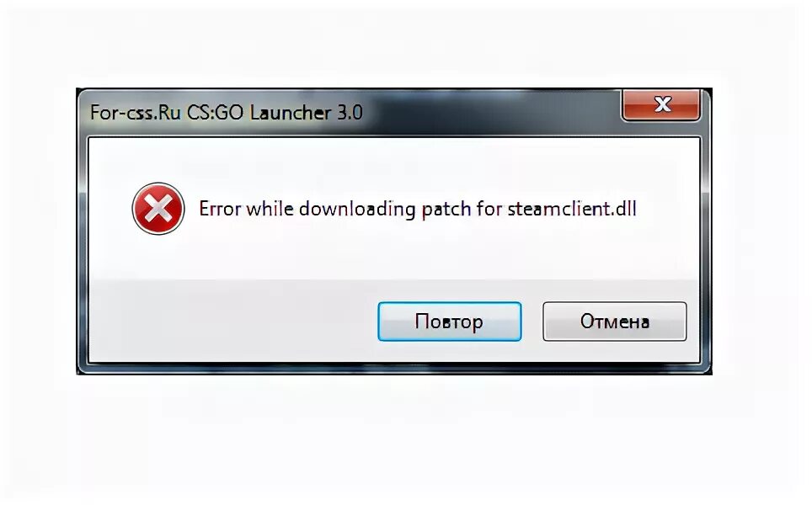
Task: Click footer gap between Повтор and Отмена
Action: pos(532,322)
